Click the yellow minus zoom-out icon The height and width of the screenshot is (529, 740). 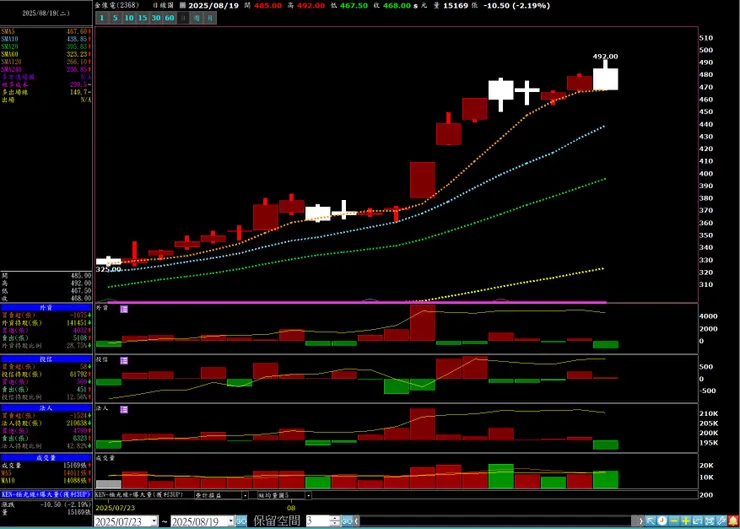(x=674, y=521)
